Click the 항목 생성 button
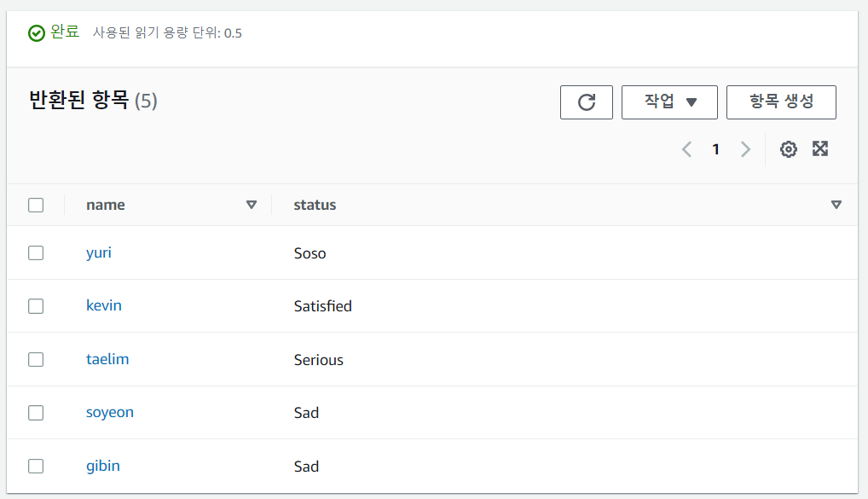Screen dimensions: 868x499 coord(781,102)
